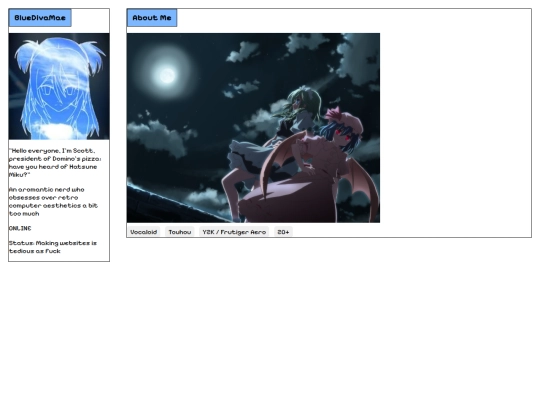Open the moonlit Touhou artwork image

click(253, 128)
